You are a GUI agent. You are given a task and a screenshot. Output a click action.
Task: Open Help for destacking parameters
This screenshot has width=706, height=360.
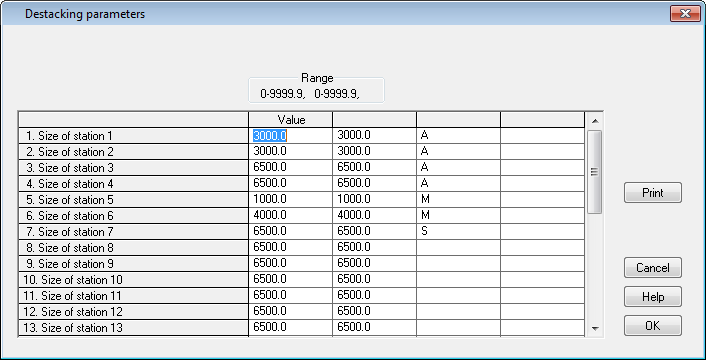coord(653,297)
